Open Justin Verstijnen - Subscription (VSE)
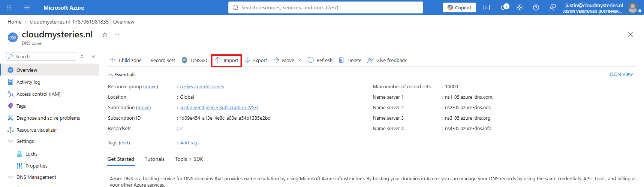The image size is (644, 187). pos(219,107)
